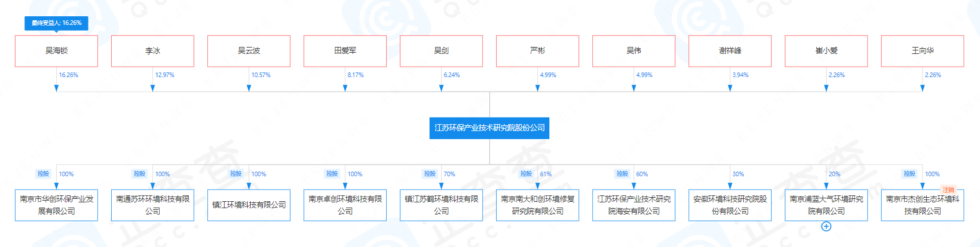Click 镇江苏鹤环境科技有限公司 subsidiary
The image size is (980, 247).
click(441, 205)
